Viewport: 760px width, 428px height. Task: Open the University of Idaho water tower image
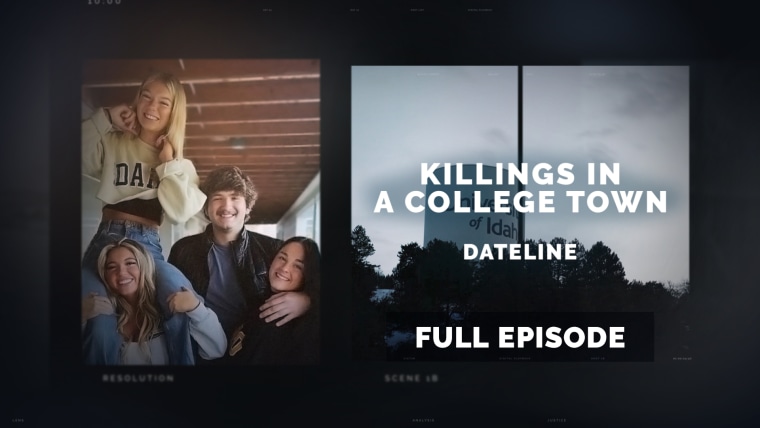520,213
